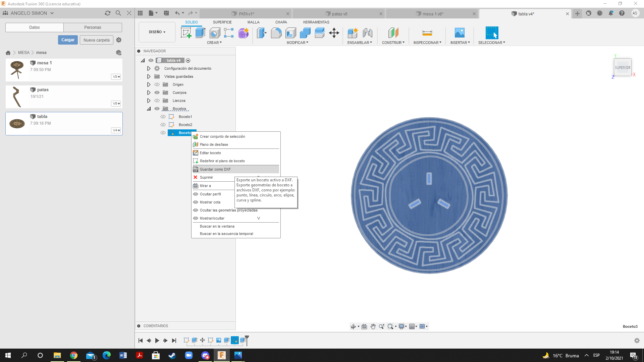Viewport: 644px width, 362px height.
Task: Click the Create Form purple icon
Action: tap(244, 33)
